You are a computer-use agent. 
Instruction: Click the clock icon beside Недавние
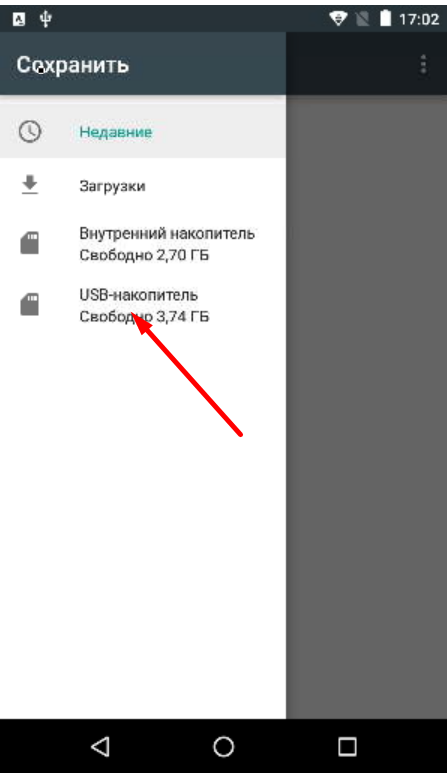[x=30, y=131]
